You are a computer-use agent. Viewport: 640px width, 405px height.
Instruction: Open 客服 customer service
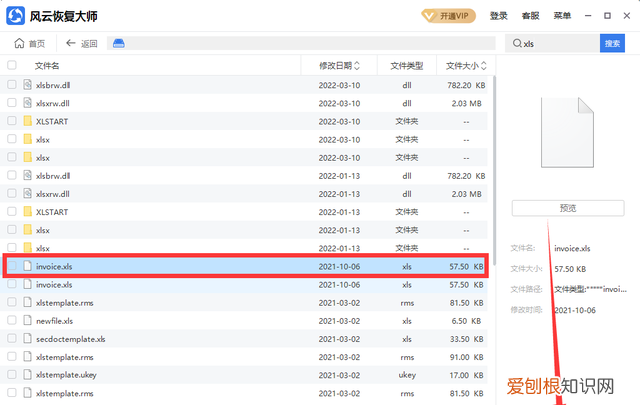(530, 16)
